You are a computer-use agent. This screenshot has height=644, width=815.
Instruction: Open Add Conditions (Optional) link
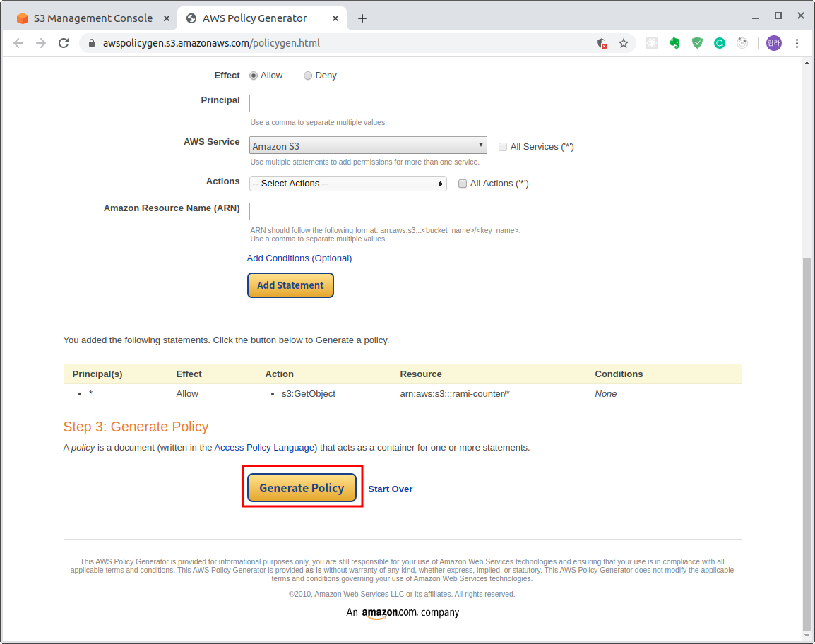299,258
